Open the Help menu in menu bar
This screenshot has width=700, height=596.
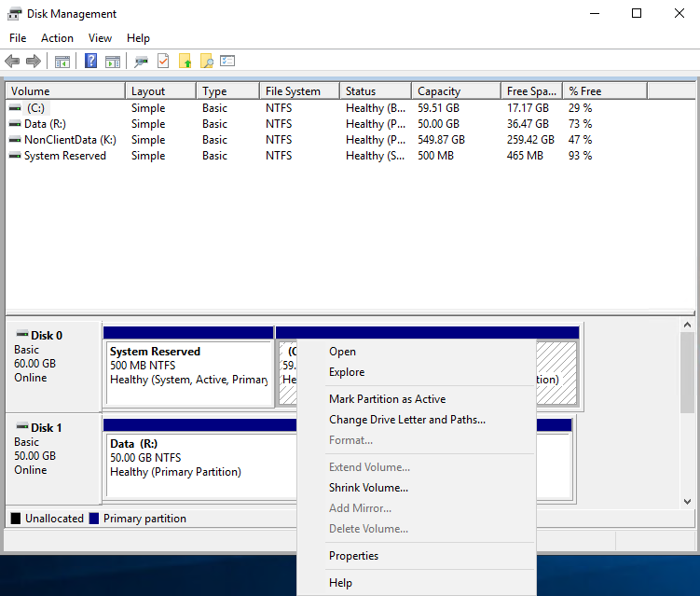(138, 38)
